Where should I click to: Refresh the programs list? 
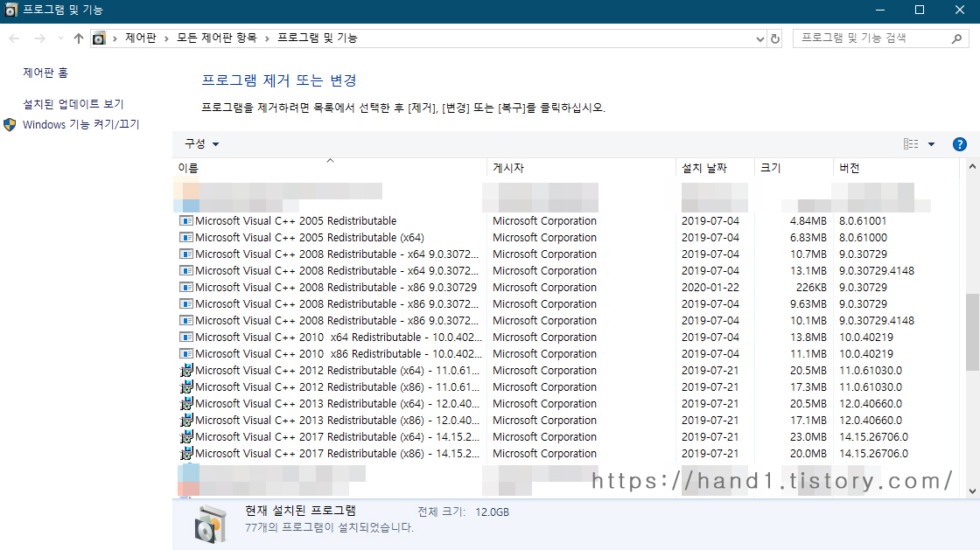click(x=775, y=38)
